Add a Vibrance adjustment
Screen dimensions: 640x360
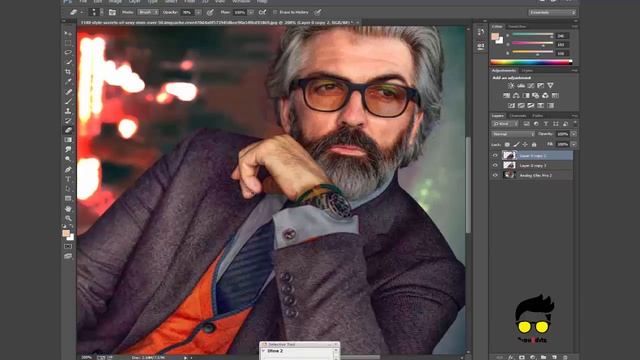pyautogui.click(x=550, y=86)
